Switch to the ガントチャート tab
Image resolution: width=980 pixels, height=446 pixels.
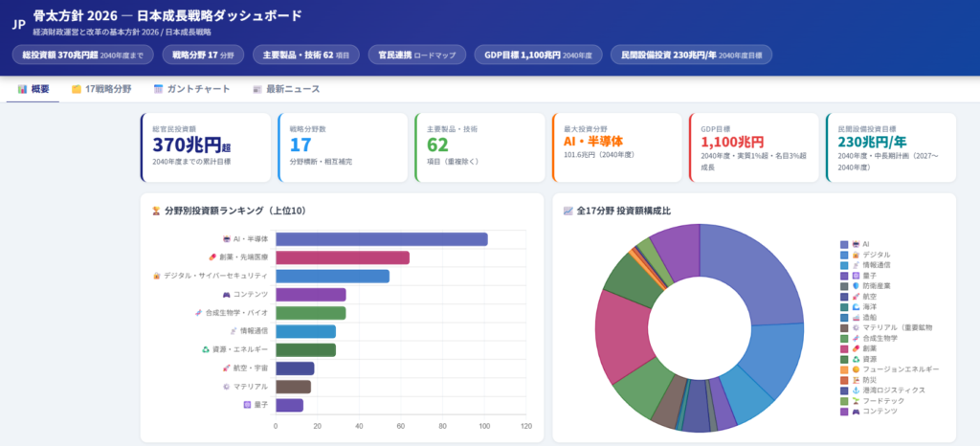191,89
